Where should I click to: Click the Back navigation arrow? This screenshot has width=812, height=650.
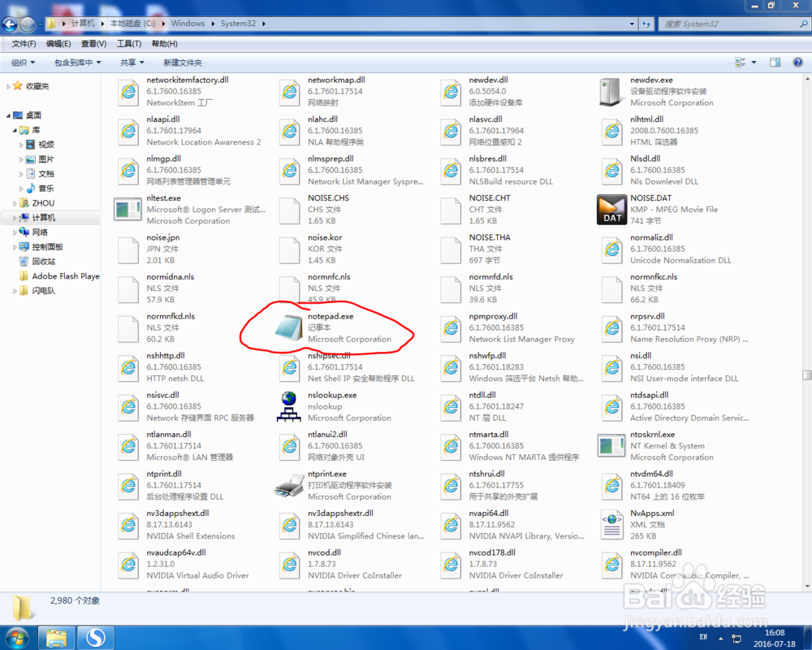point(11,24)
